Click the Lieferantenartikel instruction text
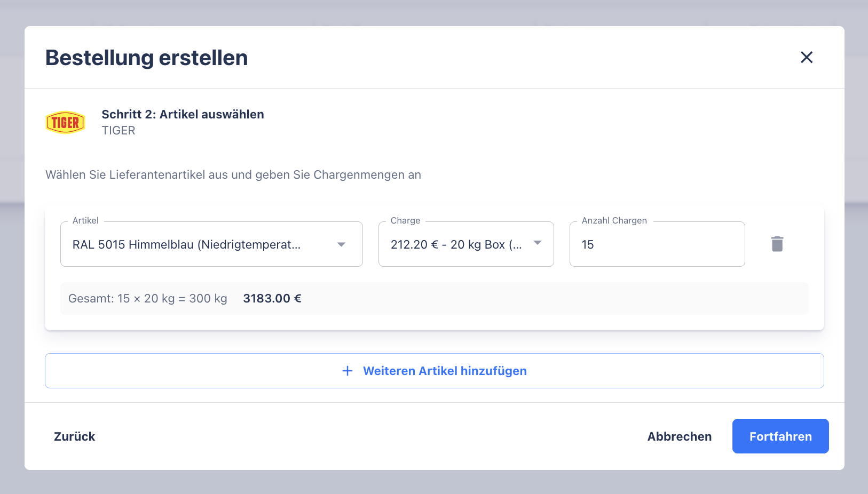The width and height of the screenshot is (868, 494). pos(233,175)
